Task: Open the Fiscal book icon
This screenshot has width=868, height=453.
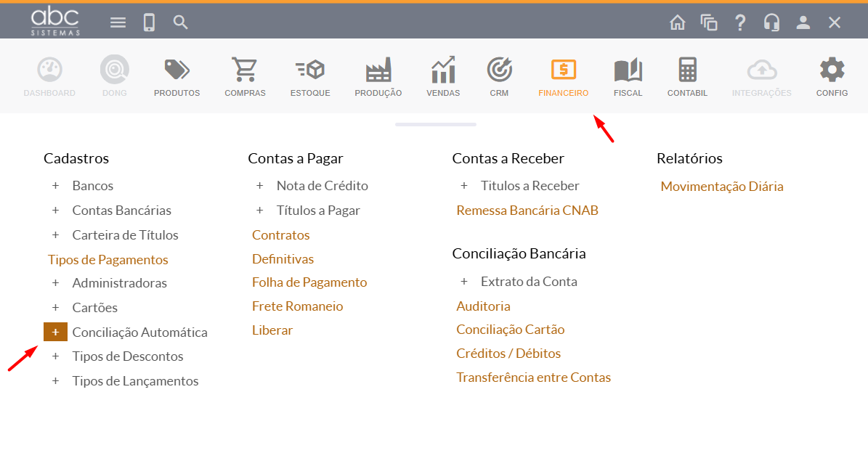Action: 628,71
